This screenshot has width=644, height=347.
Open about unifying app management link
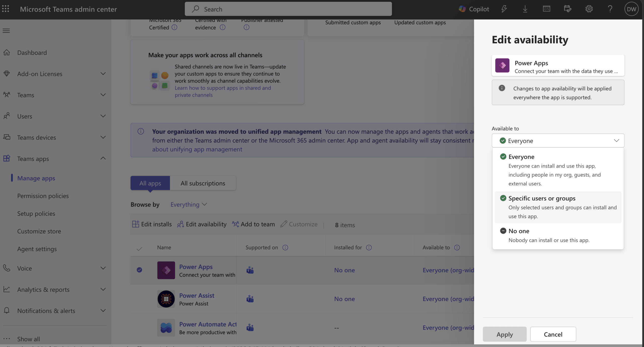197,149
